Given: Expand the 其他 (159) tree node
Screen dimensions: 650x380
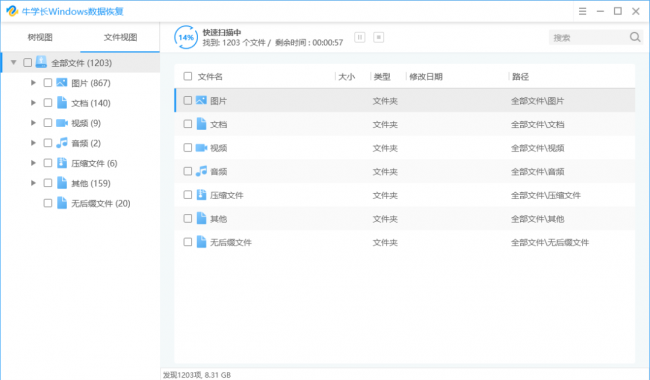Looking at the screenshot, I should [33, 183].
